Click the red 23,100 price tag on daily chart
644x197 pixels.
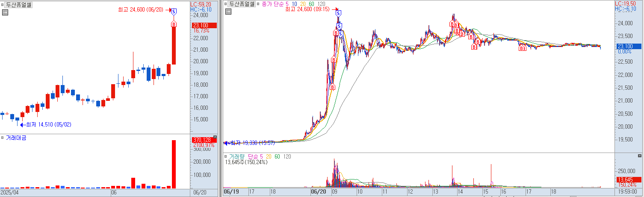click(x=205, y=25)
